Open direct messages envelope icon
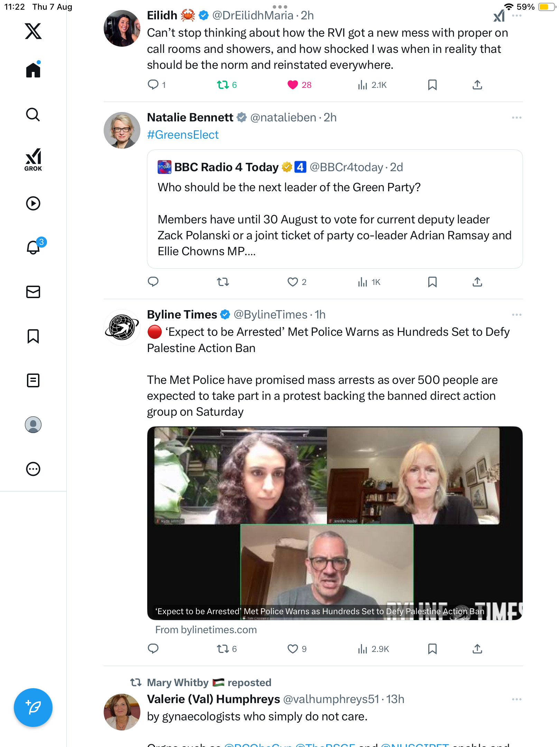560x747 pixels. pos(33,292)
